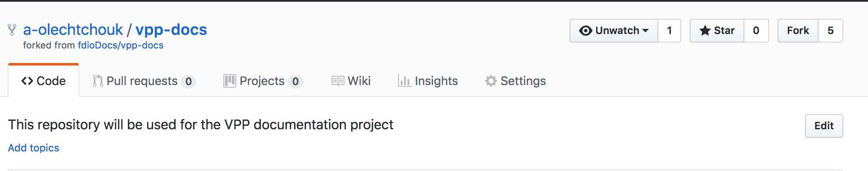Click the Insights graph icon

pyautogui.click(x=404, y=81)
